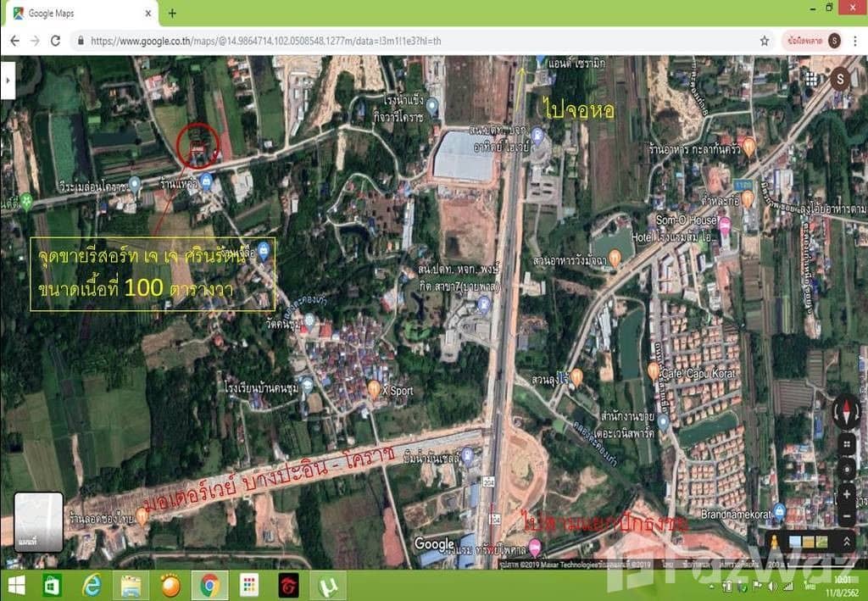Open a new browser tab
Screen dimensions: 868x601
point(172,14)
